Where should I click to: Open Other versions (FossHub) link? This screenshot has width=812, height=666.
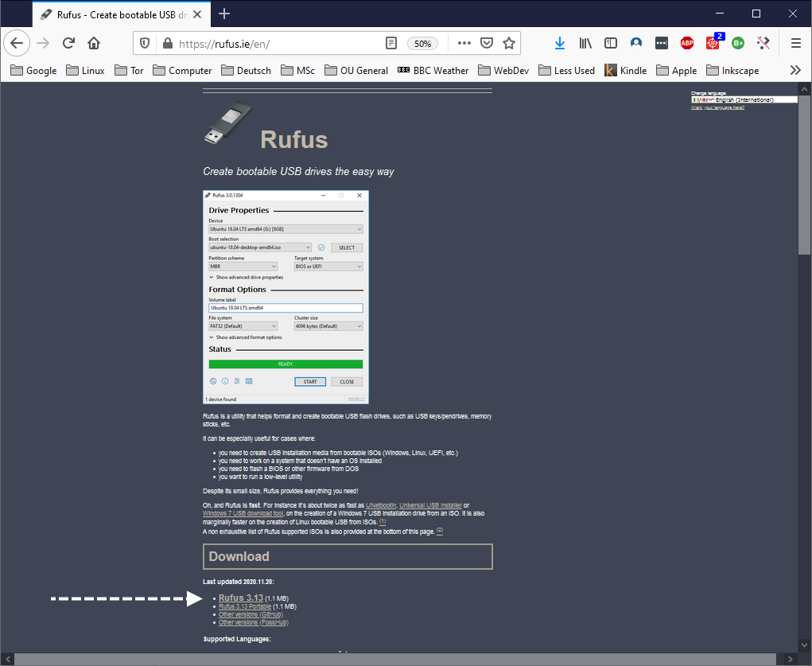[x=253, y=622]
